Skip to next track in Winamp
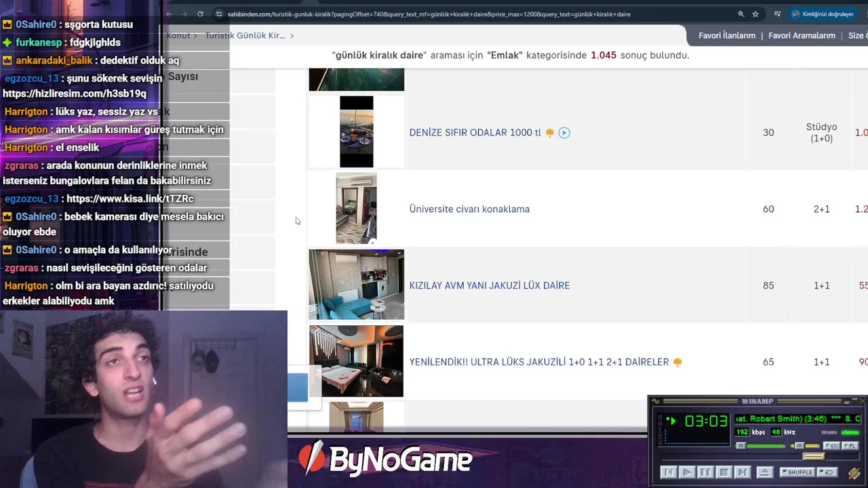Screen dimensions: 868x488 click(x=742, y=472)
